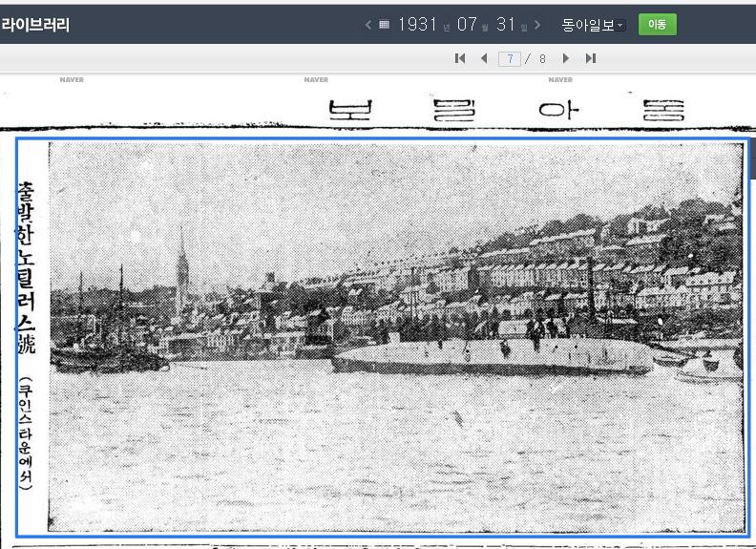Go to the previous date with left chevron
The width and height of the screenshot is (756, 549).
coord(368,25)
